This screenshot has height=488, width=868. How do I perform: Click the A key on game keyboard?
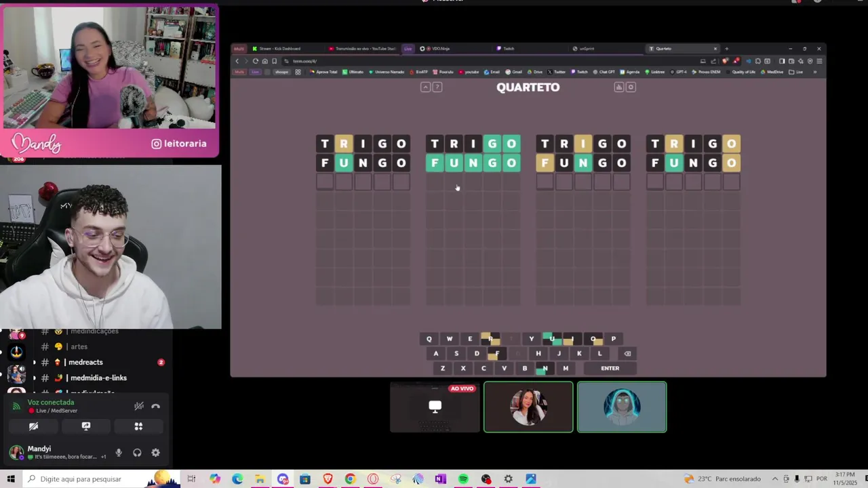[x=435, y=353]
